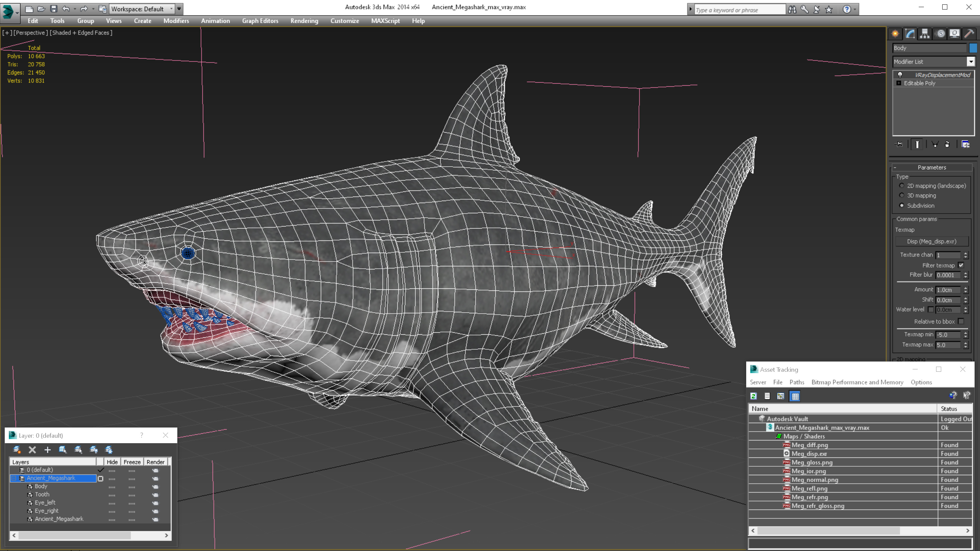Collapse the Parameters rollout
Screen dimensions: 980x551
(x=895, y=167)
